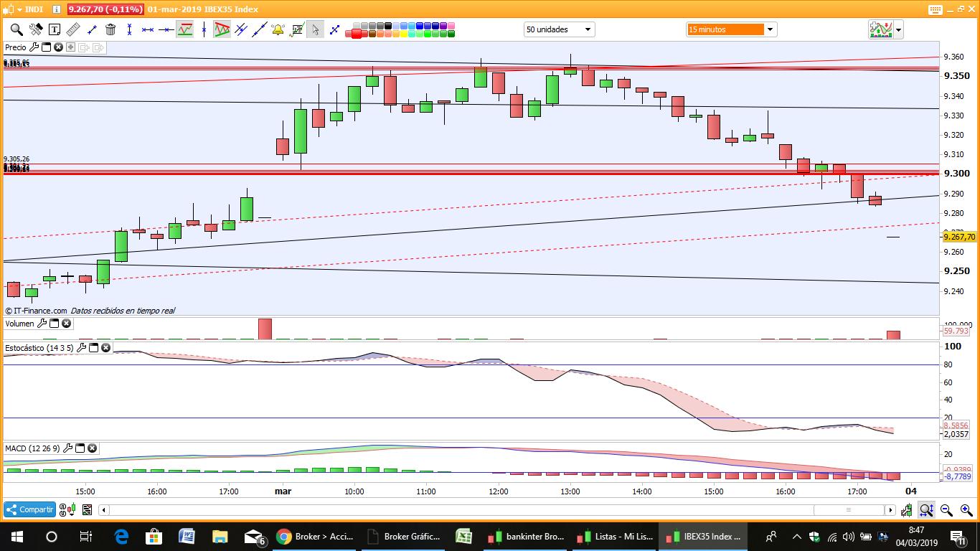Pick the yellow color swatch
Viewport: 980px width, 551px height.
pyautogui.click(x=404, y=33)
